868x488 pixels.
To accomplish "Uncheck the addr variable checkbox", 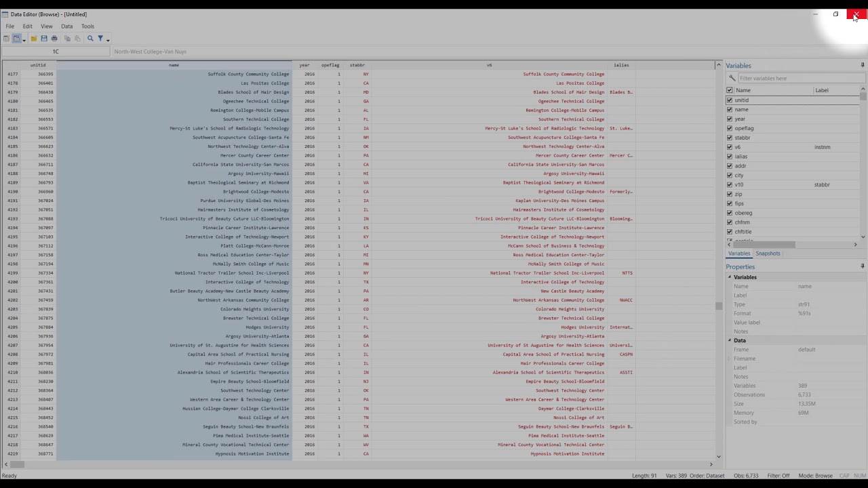I will pos(730,165).
